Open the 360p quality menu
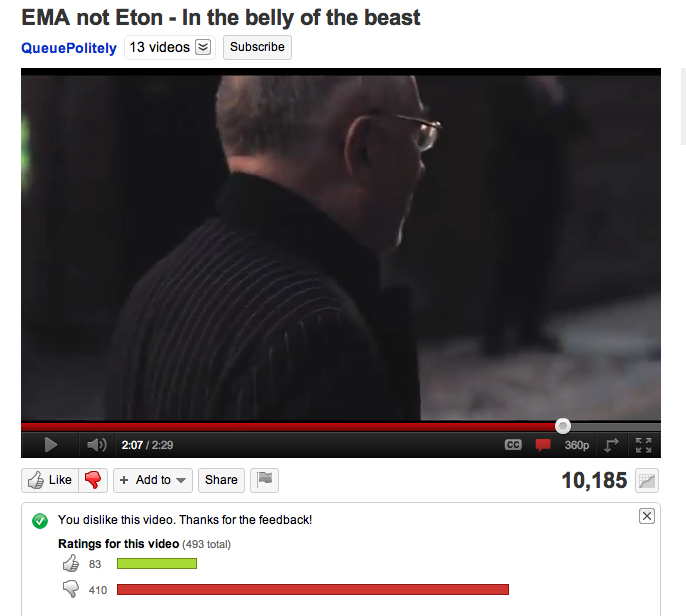The width and height of the screenshot is (686, 616). (576, 445)
